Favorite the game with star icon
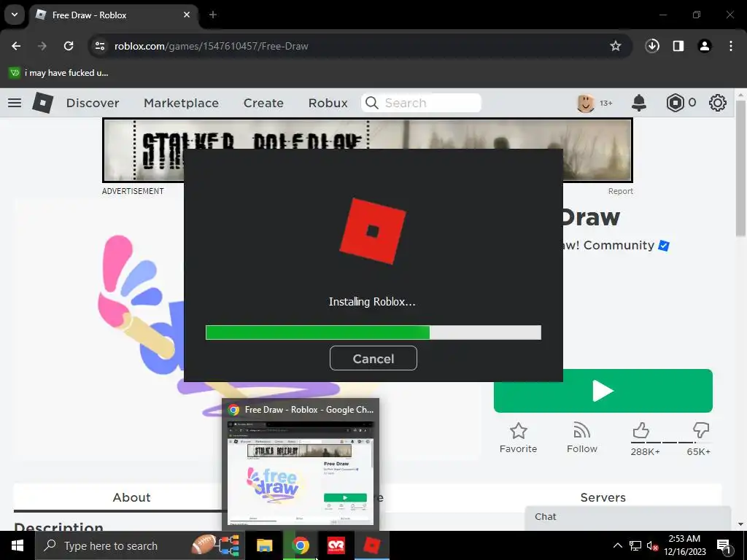The height and width of the screenshot is (560, 747). point(519,437)
